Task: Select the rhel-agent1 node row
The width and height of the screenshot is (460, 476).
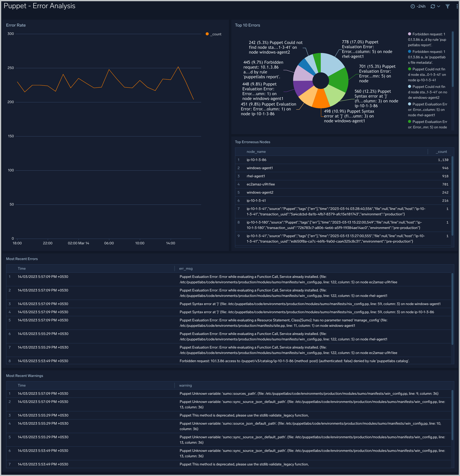Action: (343, 176)
